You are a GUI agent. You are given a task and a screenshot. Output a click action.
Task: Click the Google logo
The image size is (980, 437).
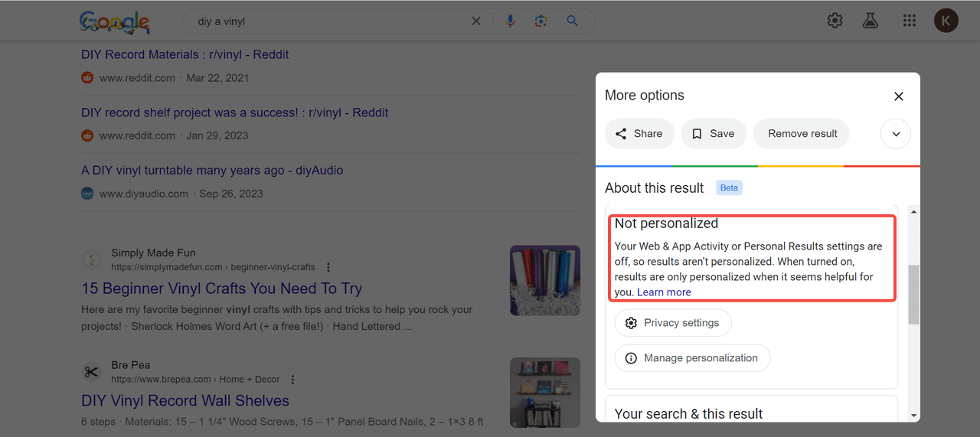115,21
